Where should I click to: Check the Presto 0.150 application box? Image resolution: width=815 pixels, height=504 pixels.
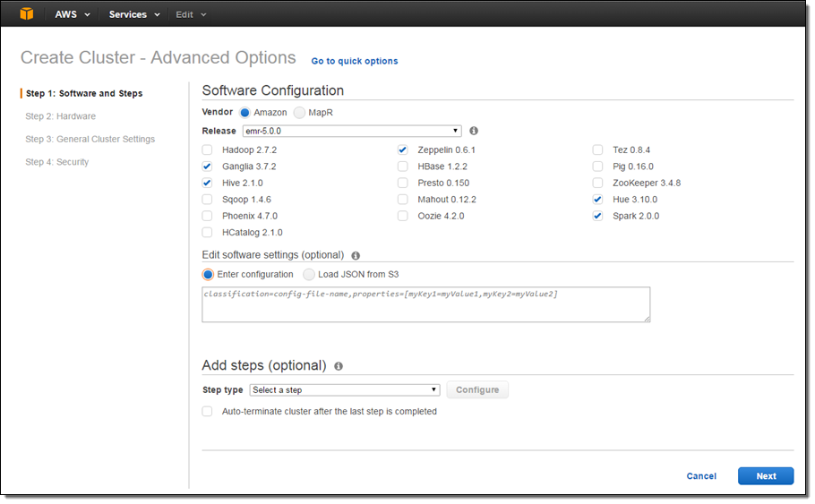click(x=403, y=184)
